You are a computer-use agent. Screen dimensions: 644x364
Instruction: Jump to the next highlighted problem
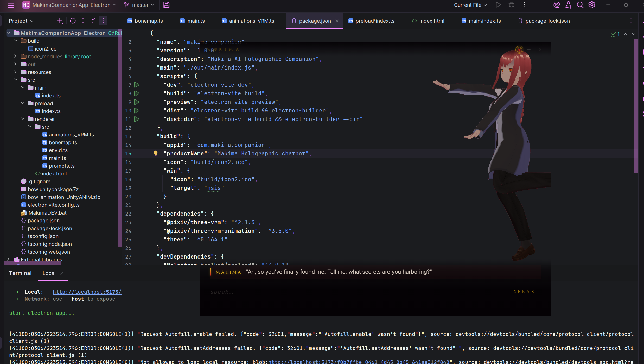(634, 34)
